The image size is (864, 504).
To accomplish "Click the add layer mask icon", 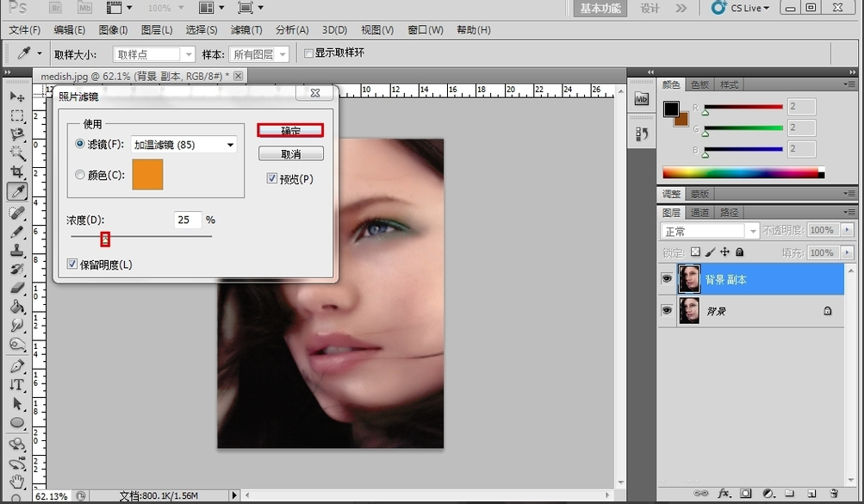I will click(x=746, y=494).
